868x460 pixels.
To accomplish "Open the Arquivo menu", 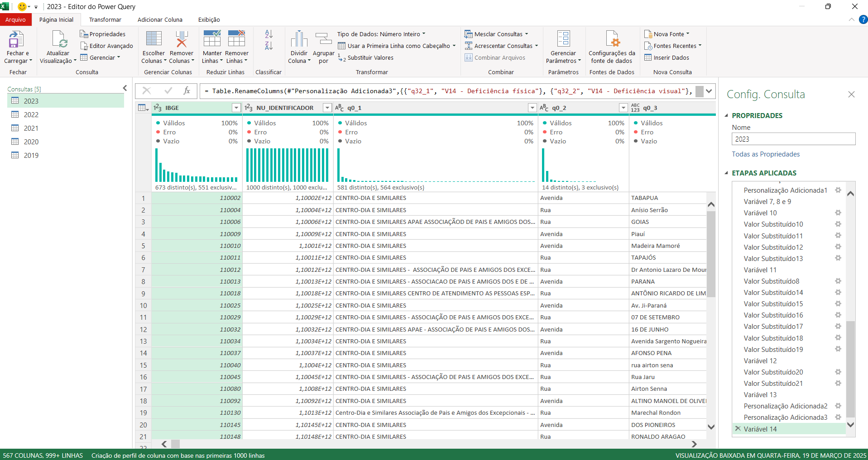I will pyautogui.click(x=16, y=19).
